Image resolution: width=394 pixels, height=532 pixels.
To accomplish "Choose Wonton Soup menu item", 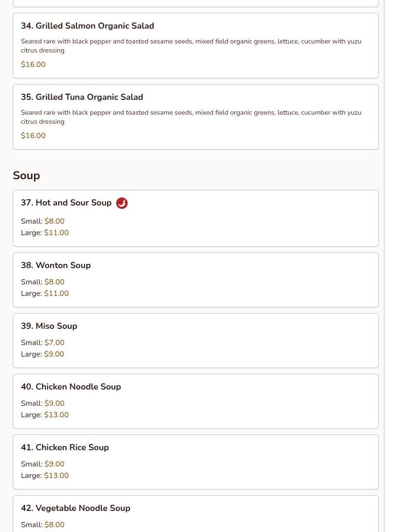I will [56, 265].
